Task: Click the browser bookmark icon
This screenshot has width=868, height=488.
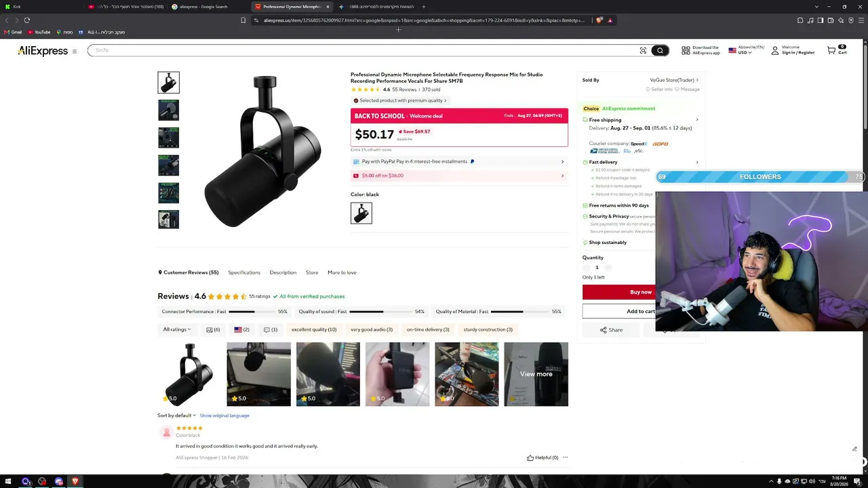Action: pos(243,20)
